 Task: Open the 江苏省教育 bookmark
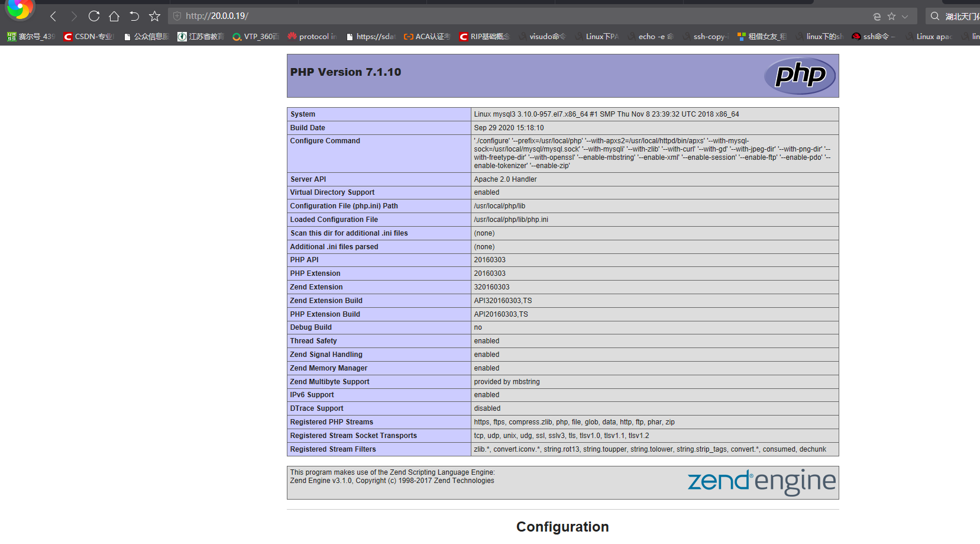[x=201, y=37]
